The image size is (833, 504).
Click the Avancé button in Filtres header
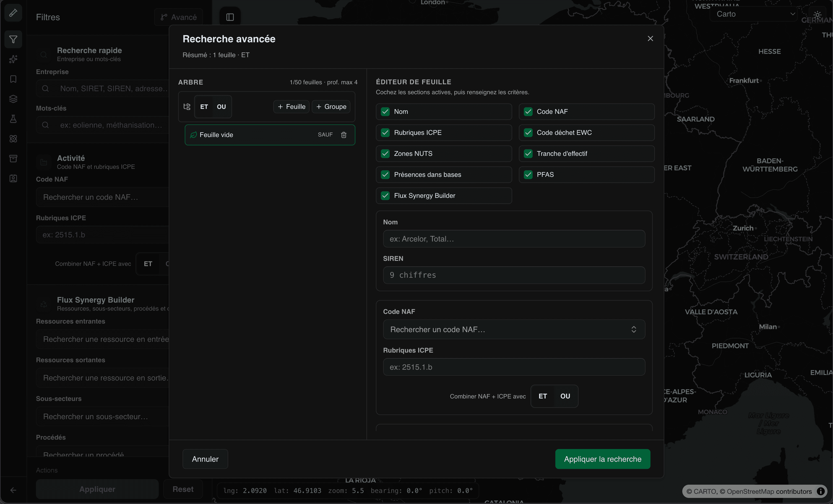coord(178,17)
